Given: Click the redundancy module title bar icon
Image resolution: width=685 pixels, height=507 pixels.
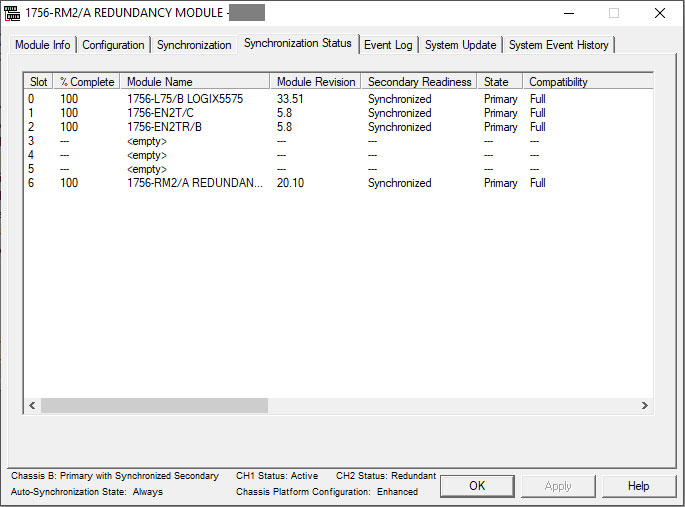Looking at the screenshot, I should (x=12, y=13).
